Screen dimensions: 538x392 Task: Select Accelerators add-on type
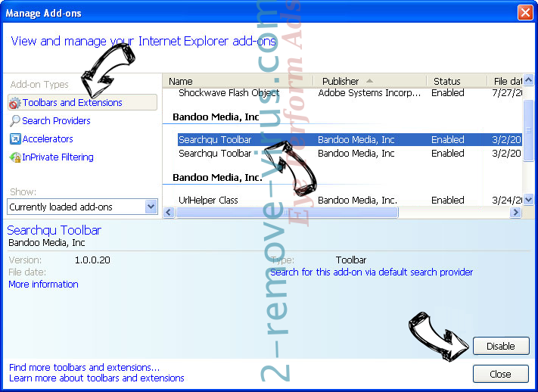(x=48, y=139)
